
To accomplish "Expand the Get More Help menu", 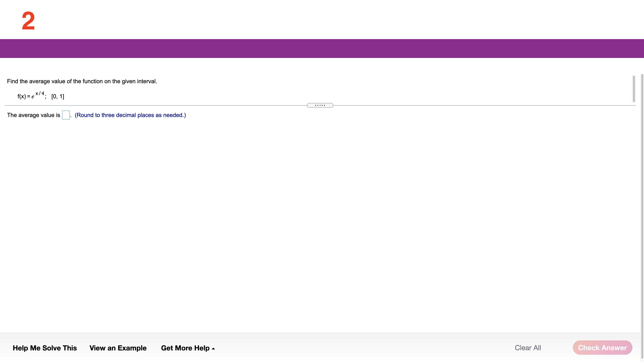I will [185, 348].
